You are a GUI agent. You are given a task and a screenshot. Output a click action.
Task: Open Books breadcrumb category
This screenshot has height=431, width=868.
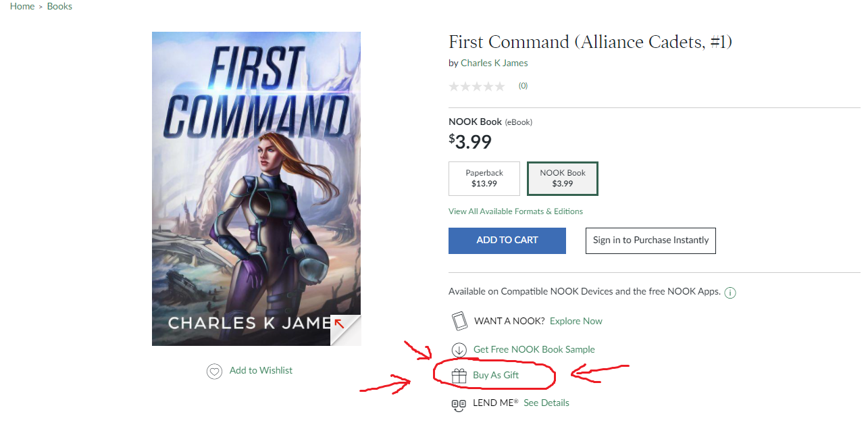(x=59, y=7)
